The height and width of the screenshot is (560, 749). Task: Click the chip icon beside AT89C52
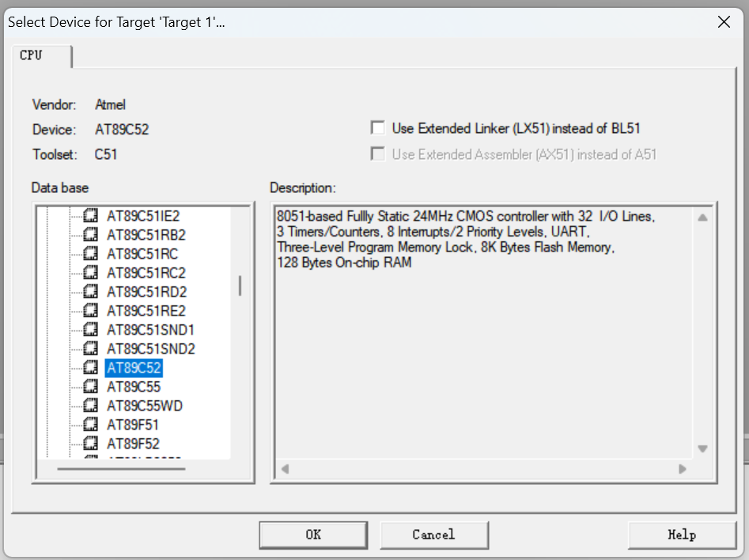(x=90, y=368)
